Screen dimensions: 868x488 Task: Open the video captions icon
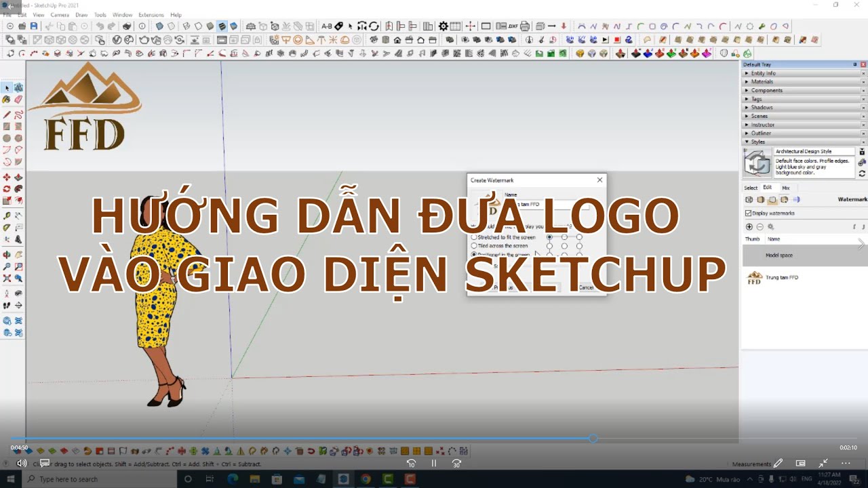[45, 463]
